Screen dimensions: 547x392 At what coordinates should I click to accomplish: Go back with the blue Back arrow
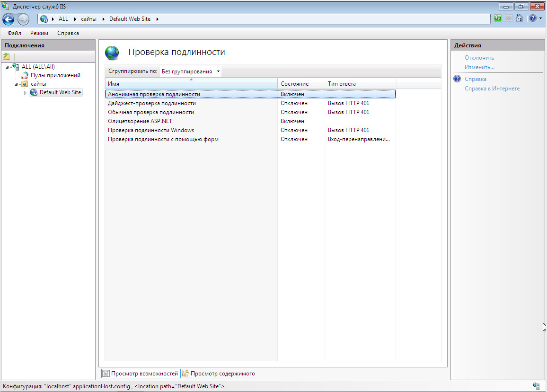pyautogui.click(x=9, y=19)
